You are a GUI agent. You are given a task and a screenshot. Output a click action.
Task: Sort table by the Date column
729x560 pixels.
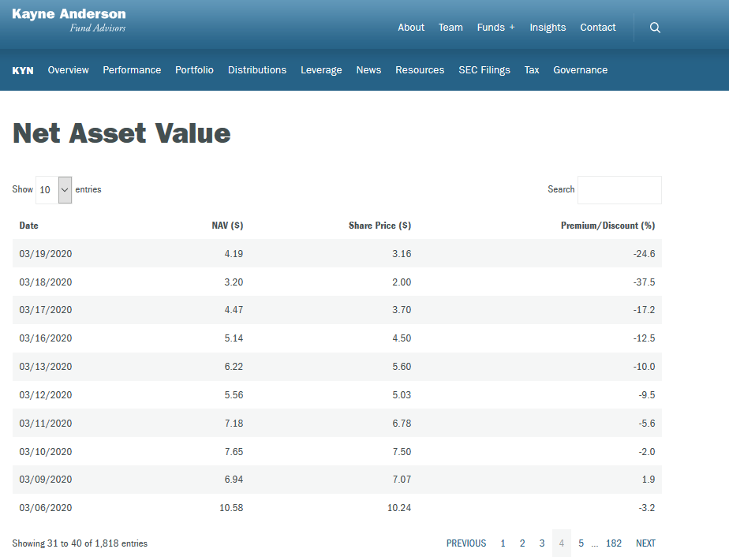tap(29, 226)
